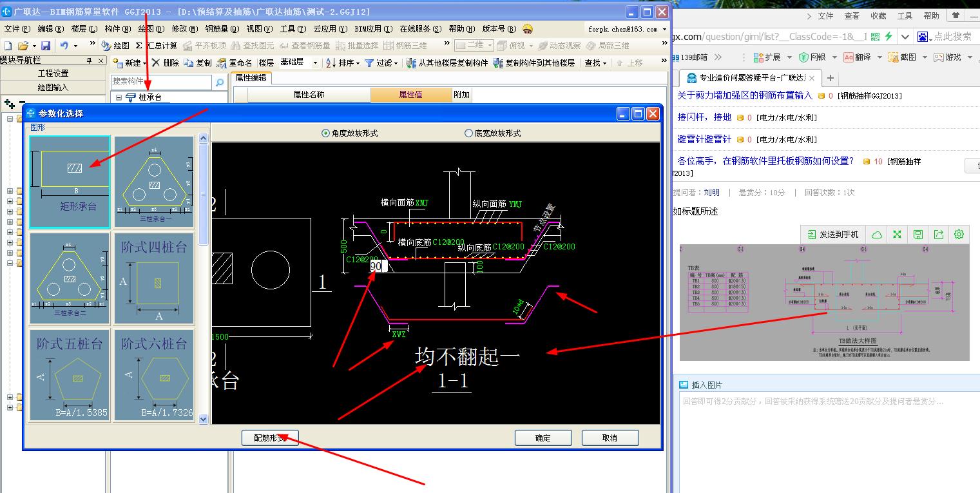Collapse the 桩承台 tree node
The image size is (980, 493).
[119, 98]
